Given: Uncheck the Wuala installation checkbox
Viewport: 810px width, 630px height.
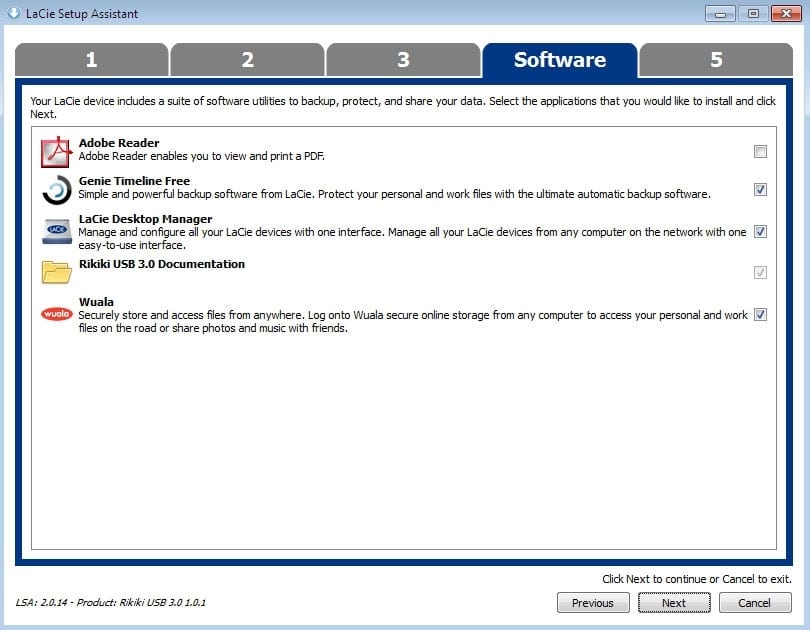Looking at the screenshot, I should (x=760, y=314).
